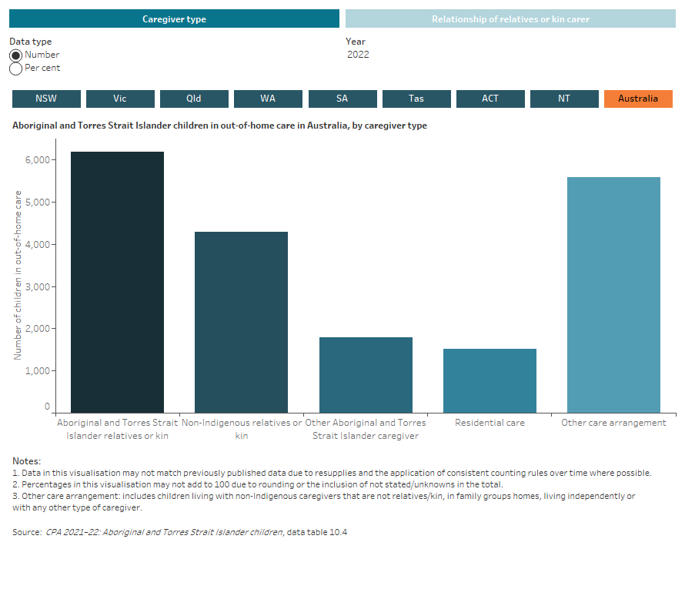Select the Number radio button
Viewport: 685px width, 616px height.
pos(15,55)
